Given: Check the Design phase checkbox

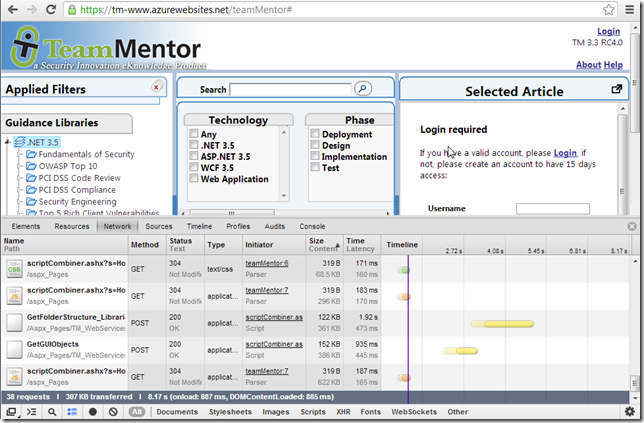Looking at the screenshot, I should click(315, 145).
